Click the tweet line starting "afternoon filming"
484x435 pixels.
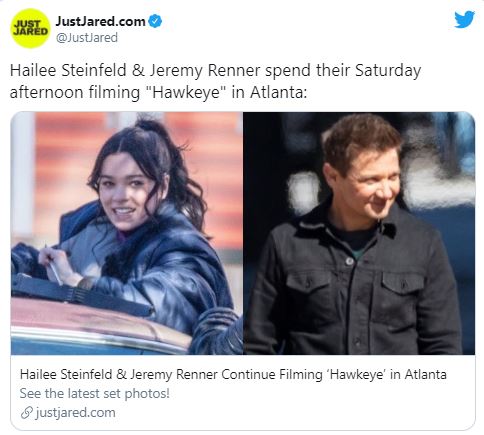point(158,92)
